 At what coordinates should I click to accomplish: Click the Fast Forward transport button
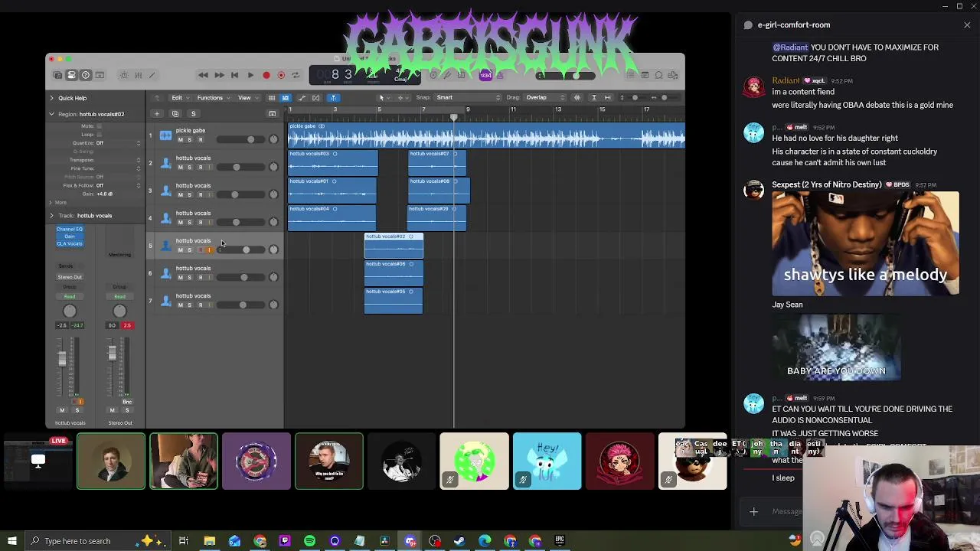click(x=219, y=75)
